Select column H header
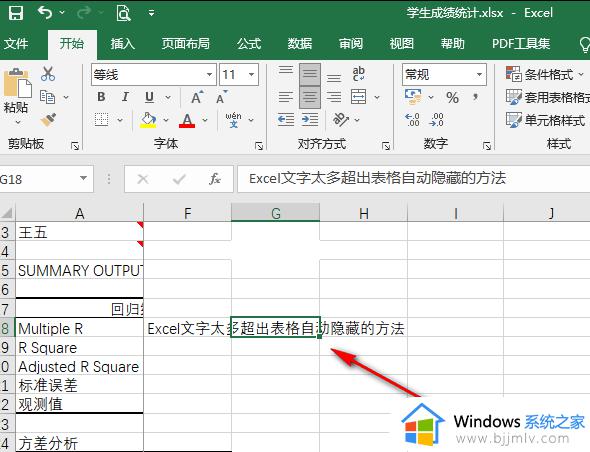 pyautogui.click(x=363, y=213)
